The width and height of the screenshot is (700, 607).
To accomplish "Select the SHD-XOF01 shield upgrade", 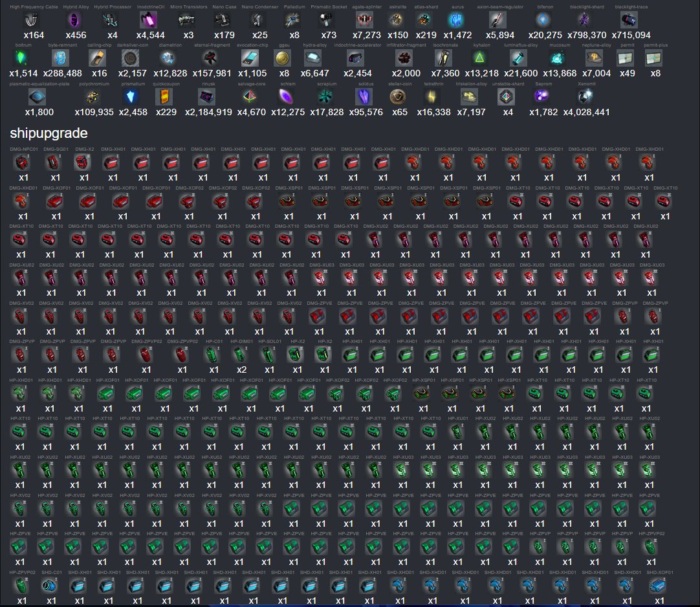I will tap(659, 586).
